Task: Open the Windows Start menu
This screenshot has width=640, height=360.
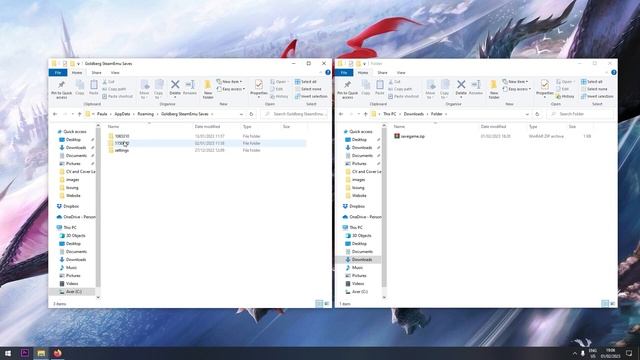Action: tap(8, 353)
